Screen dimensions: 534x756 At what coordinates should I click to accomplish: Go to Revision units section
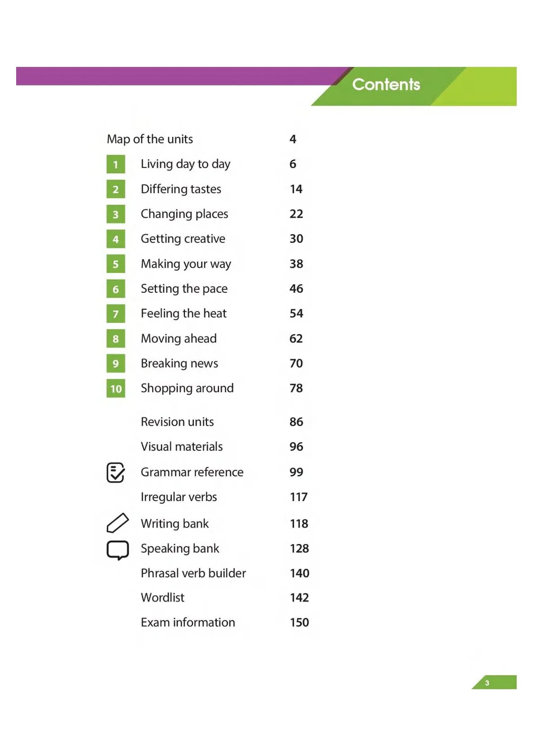(x=177, y=422)
